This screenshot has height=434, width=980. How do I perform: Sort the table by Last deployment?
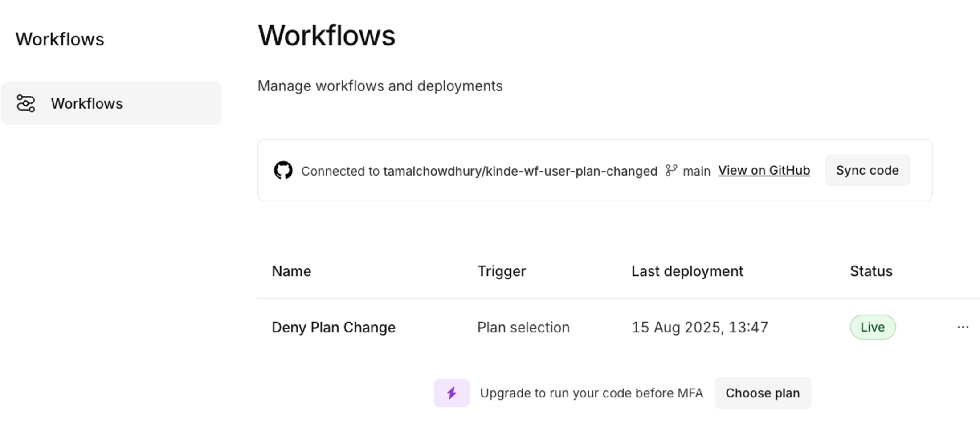point(687,271)
